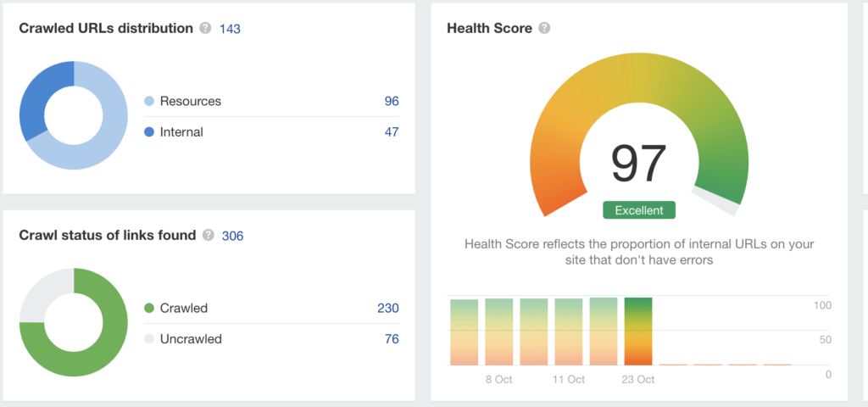Click the Resources light blue legend dot
Viewport: 868px width, 407px height.
[149, 101]
